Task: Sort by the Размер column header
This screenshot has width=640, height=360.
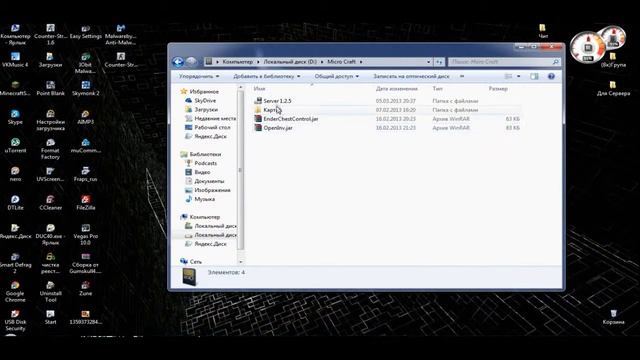Action: (498, 89)
